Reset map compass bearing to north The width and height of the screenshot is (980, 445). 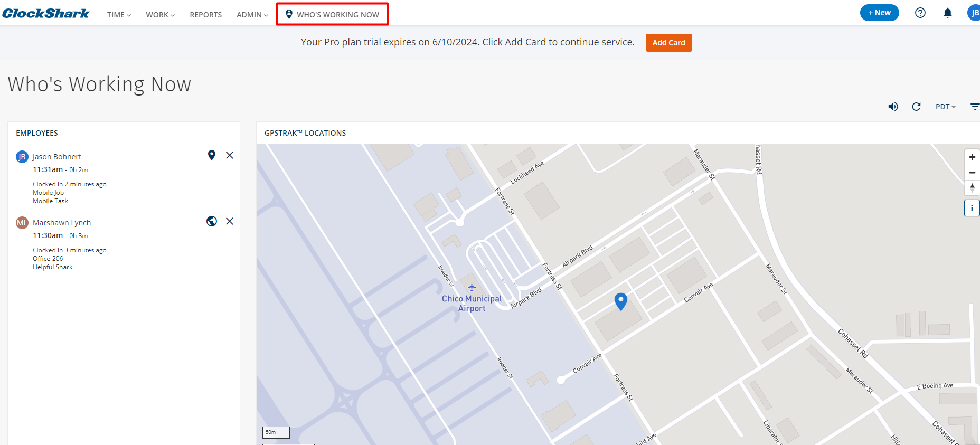[x=972, y=188]
